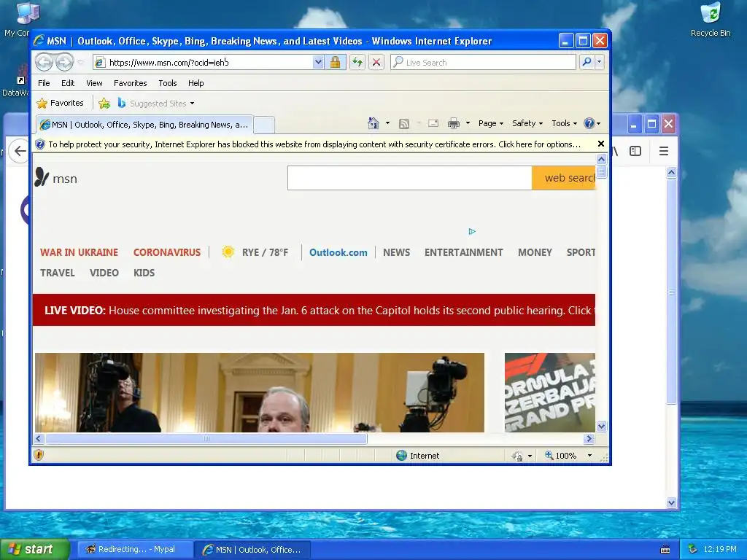Open NEWS navigation link
This screenshot has width=747, height=560.
396,252
